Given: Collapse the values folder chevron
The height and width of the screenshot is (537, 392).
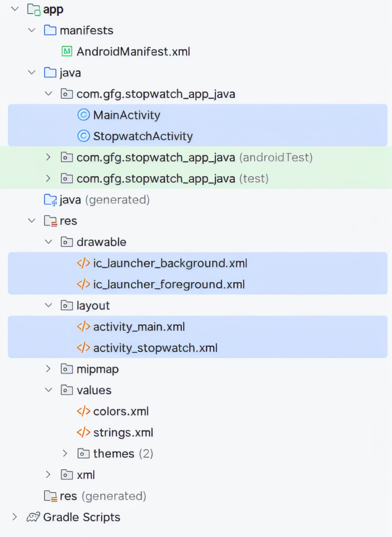Looking at the screenshot, I should click(x=49, y=390).
